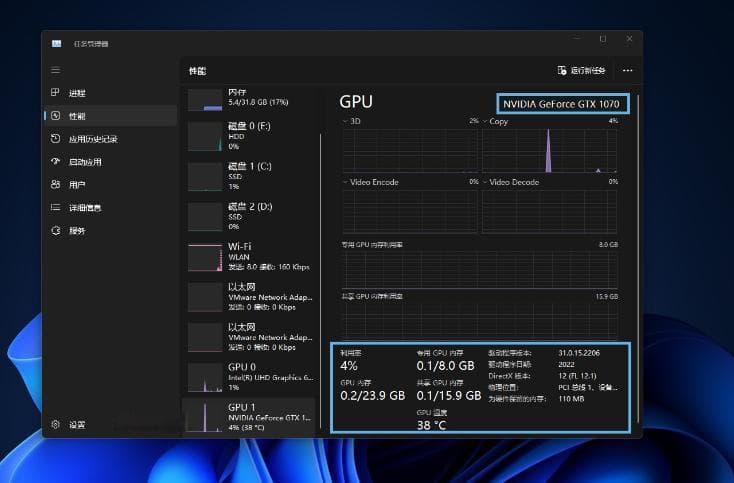734x483 pixels.
Task: Click driver version 31.0.15.2206
Action: pyautogui.click(x=579, y=353)
